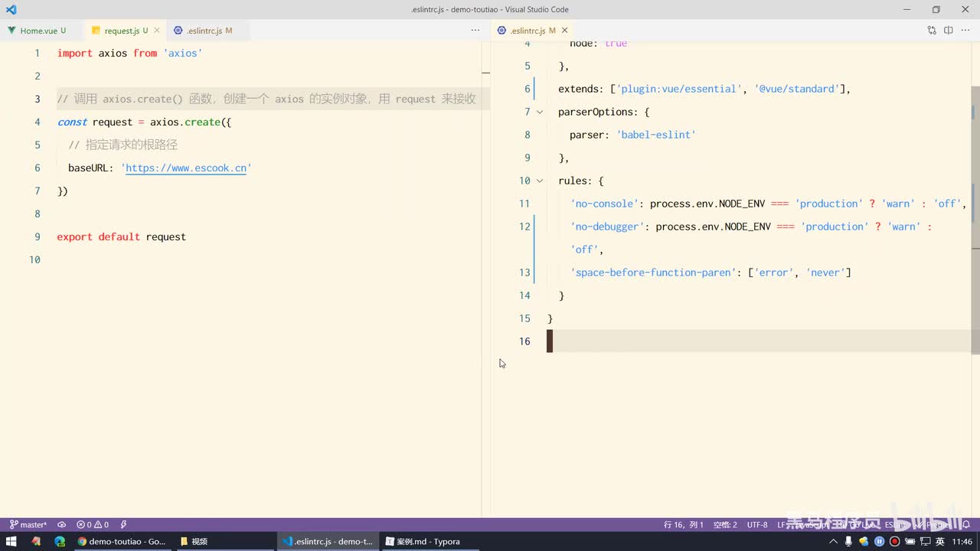This screenshot has width=980, height=551.
Task: Click the 'space-before-function-paren' rule text
Action: pyautogui.click(x=652, y=272)
